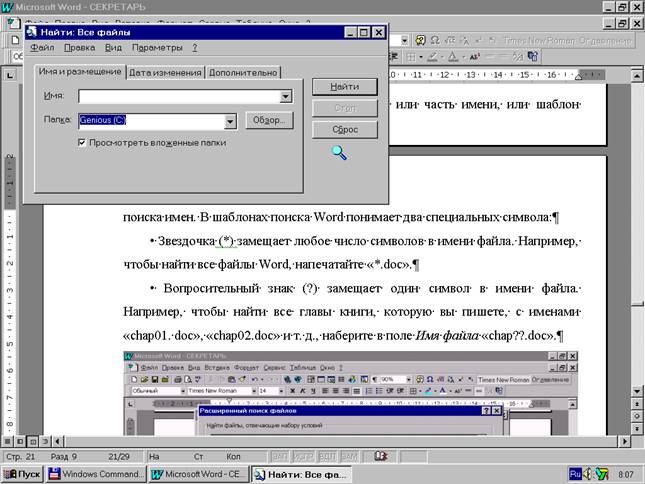The height and width of the screenshot is (484, 645).
Task: Open the Параметры menu
Action: [x=157, y=47]
